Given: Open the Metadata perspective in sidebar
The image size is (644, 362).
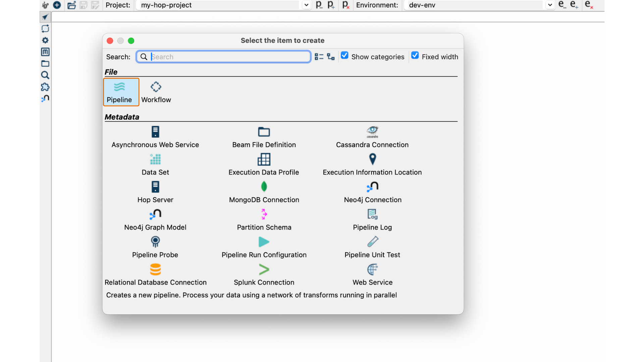Looking at the screenshot, I should (x=45, y=52).
